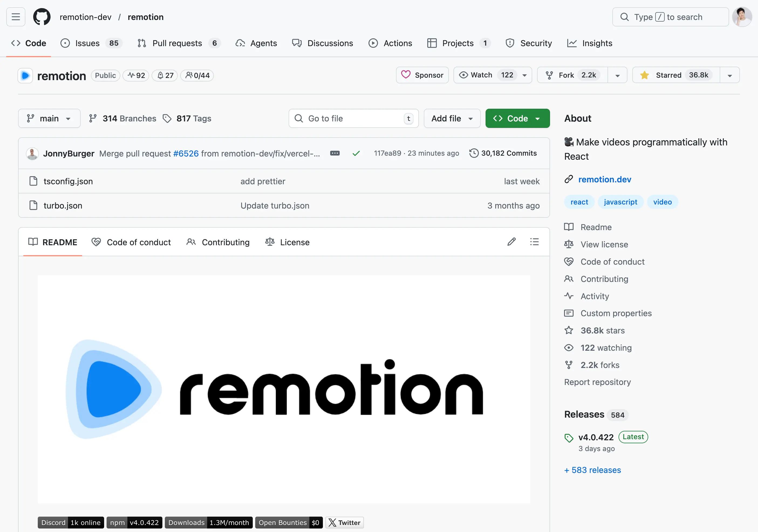Open the README outline list icon
Image resolution: width=758 pixels, height=532 pixels.
(534, 242)
